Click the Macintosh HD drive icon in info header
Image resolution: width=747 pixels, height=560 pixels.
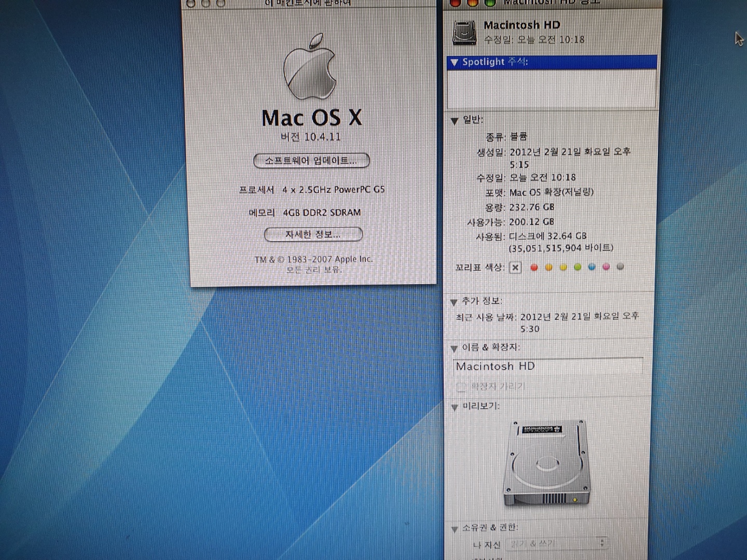coord(464,32)
